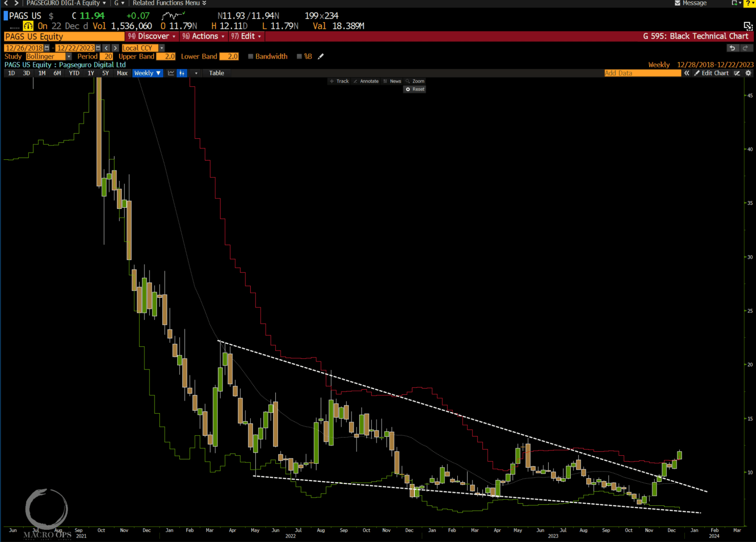Image resolution: width=756 pixels, height=542 pixels.
Task: Toggle the Bandwidth checkbox
Action: (x=250, y=56)
